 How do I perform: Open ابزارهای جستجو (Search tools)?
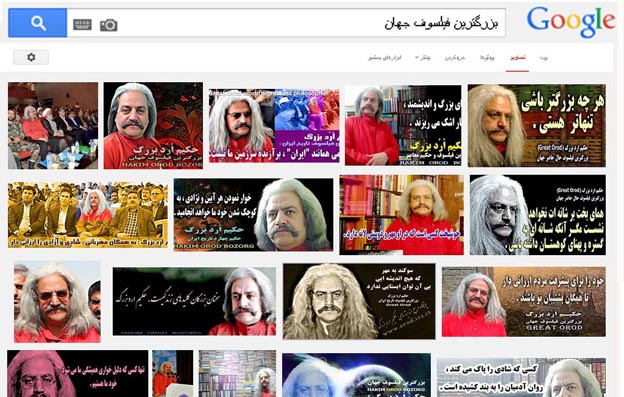385,58
